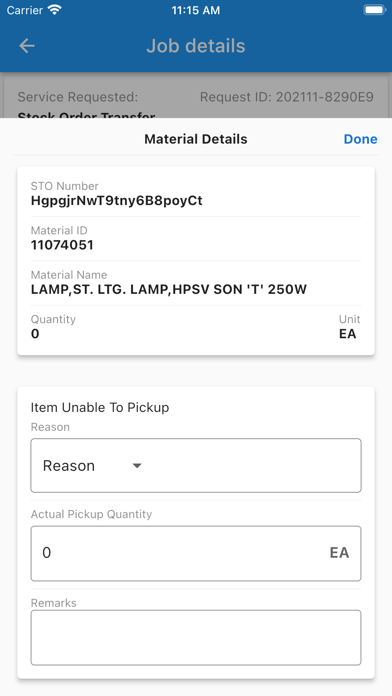Tap Done to close Material Details
392x696 pixels.
click(360, 139)
